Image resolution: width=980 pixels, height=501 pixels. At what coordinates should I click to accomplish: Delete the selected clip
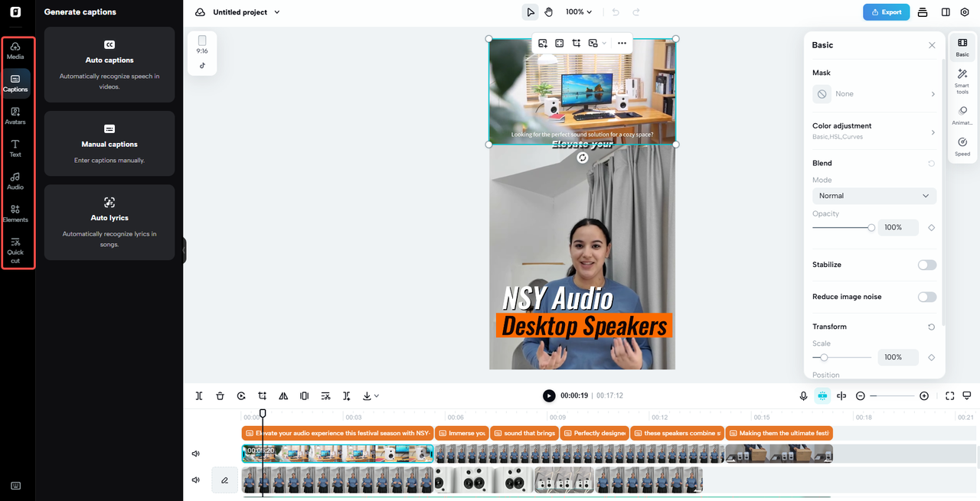220,395
